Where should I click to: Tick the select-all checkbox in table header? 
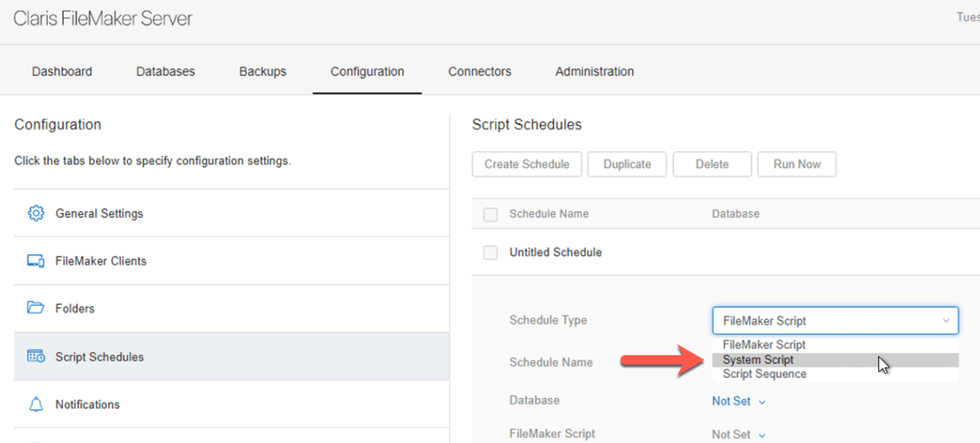point(490,214)
